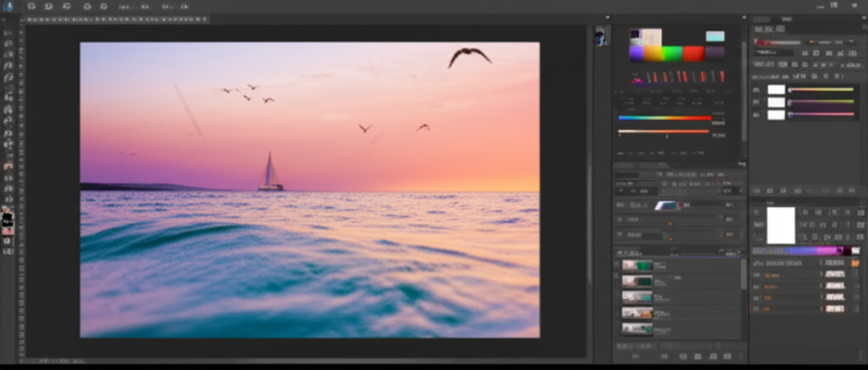Select the bottom-most layer thumbnail in the list
Image resolution: width=868 pixels, height=370 pixels.
tap(637, 329)
